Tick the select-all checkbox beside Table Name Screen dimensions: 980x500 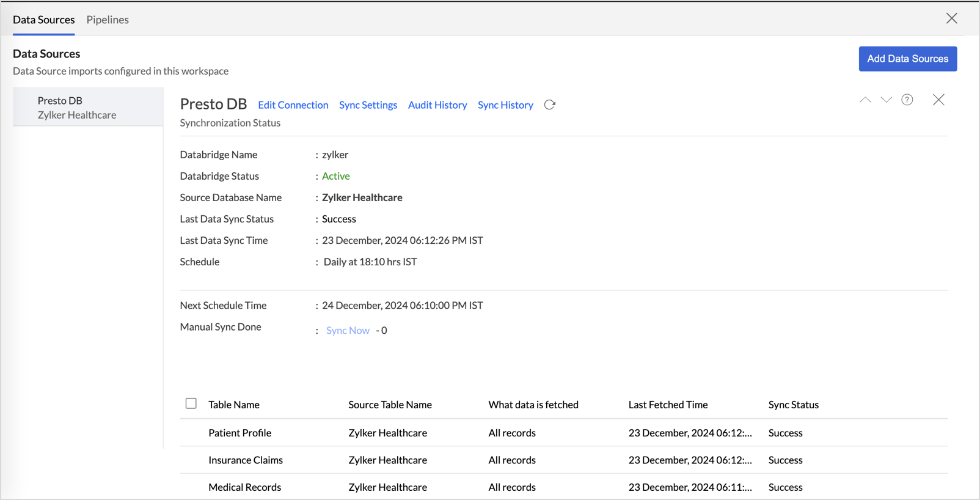(x=191, y=403)
